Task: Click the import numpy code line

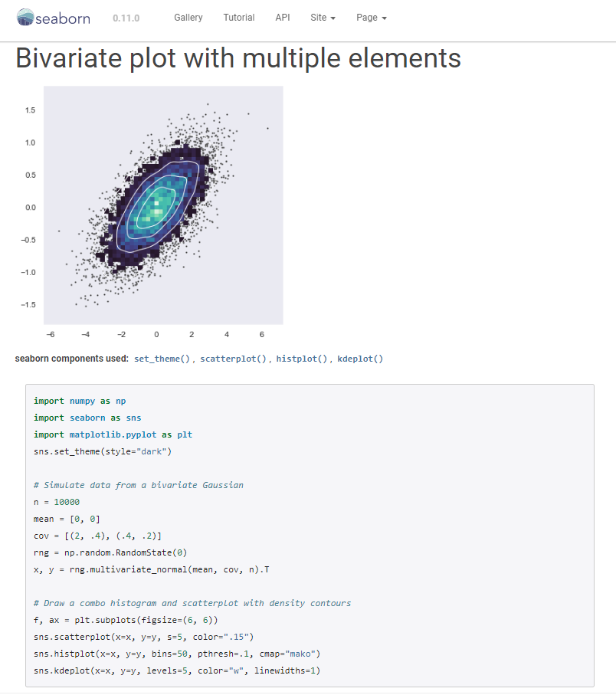Action: tap(80, 401)
